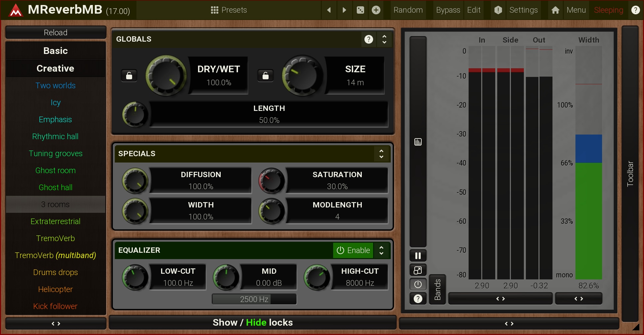The width and height of the screenshot is (644, 335).
Task: Toggle the Equalizer Enable button
Action: coord(353,250)
